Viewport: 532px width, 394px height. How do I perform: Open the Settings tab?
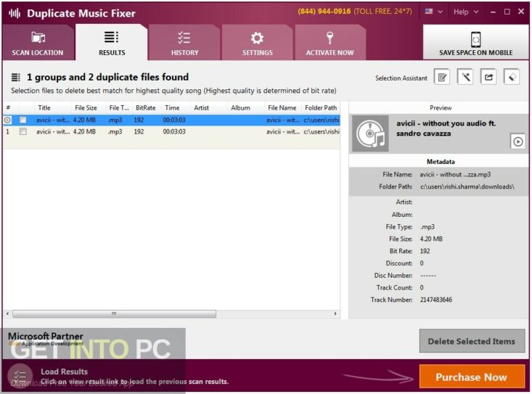click(257, 43)
